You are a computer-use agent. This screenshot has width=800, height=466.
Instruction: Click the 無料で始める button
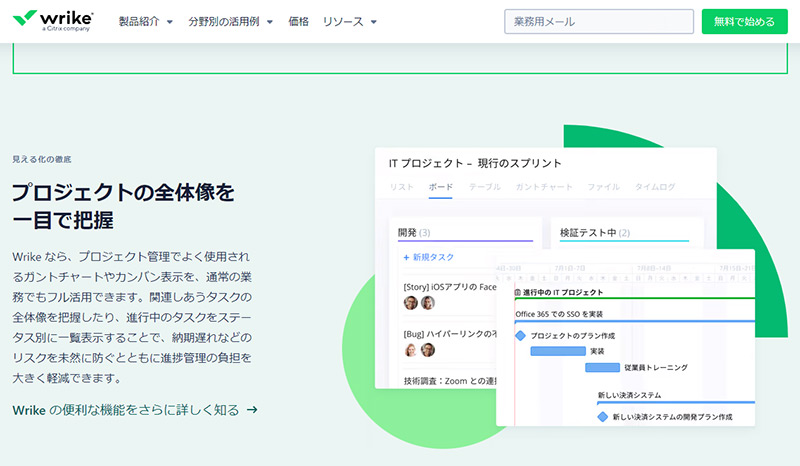pyautogui.click(x=744, y=21)
